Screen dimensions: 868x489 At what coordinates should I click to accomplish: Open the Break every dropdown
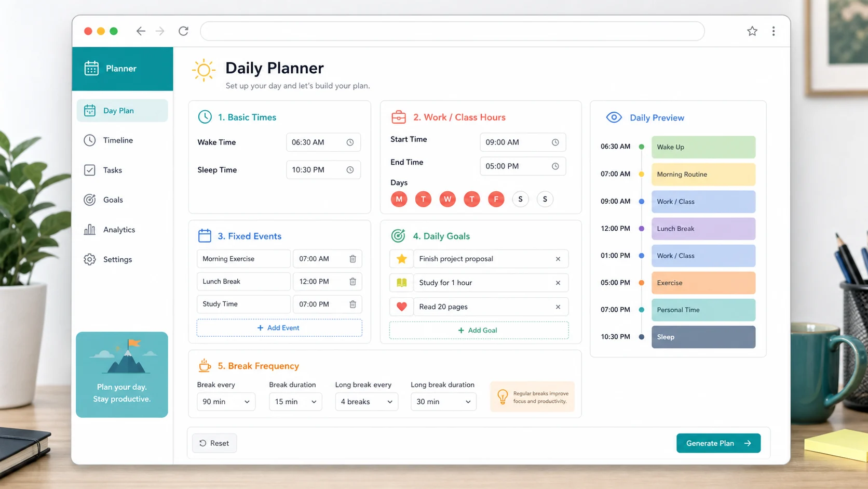226,402
